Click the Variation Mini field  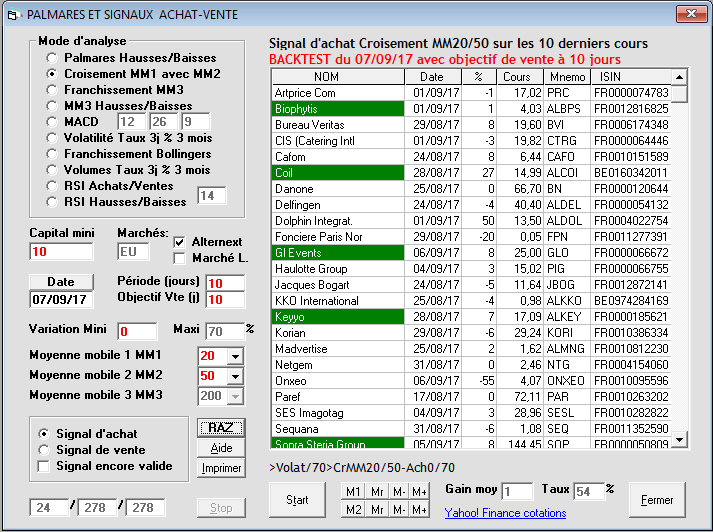point(137,331)
